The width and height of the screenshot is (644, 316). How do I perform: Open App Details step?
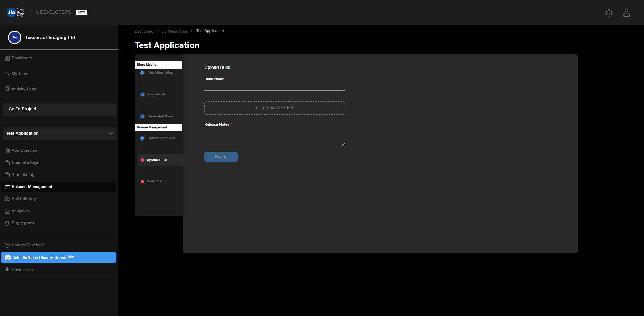(x=156, y=94)
